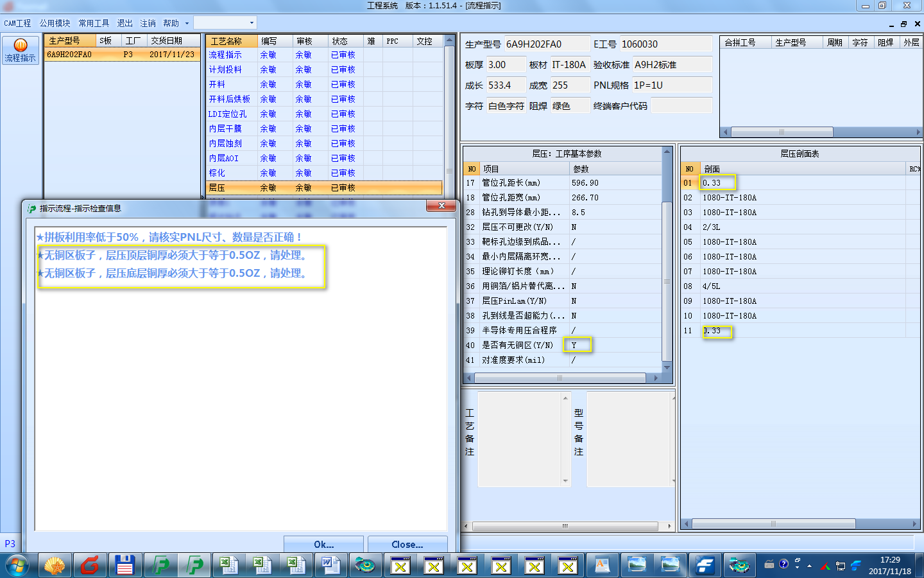Open the 常用工具 menu

(94, 23)
